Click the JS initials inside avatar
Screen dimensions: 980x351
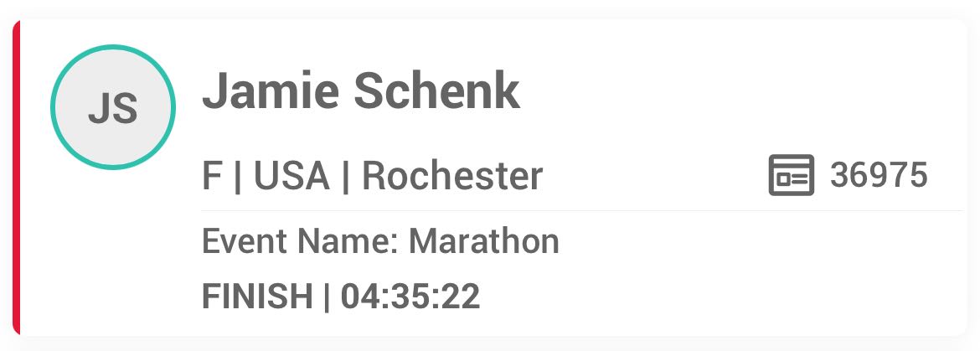pos(113,108)
